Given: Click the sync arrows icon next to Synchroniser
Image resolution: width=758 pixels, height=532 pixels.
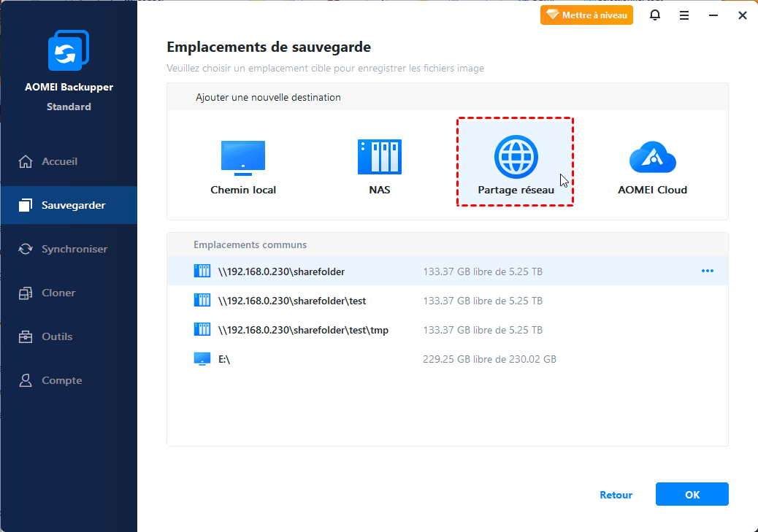Looking at the screenshot, I should 26,249.
